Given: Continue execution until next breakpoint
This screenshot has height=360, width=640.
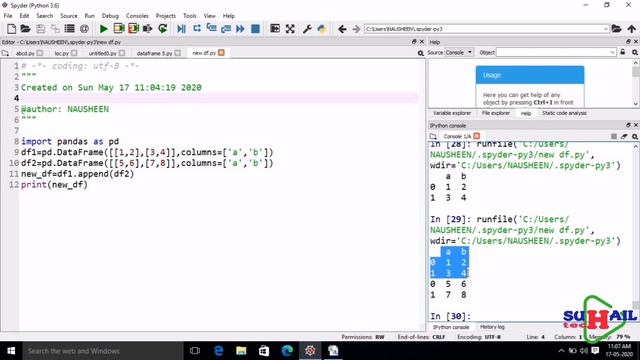Looking at the screenshot, I should tap(240, 29).
